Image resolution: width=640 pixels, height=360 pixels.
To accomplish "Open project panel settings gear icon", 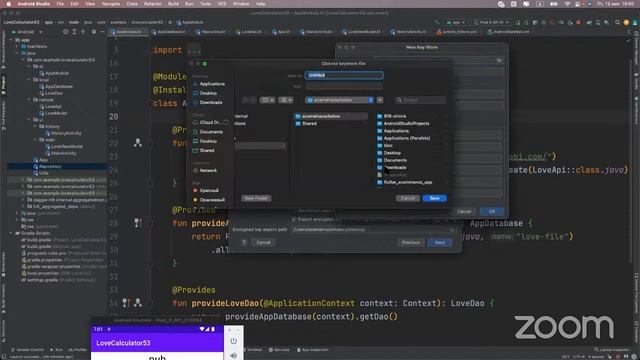I will coord(93,32).
